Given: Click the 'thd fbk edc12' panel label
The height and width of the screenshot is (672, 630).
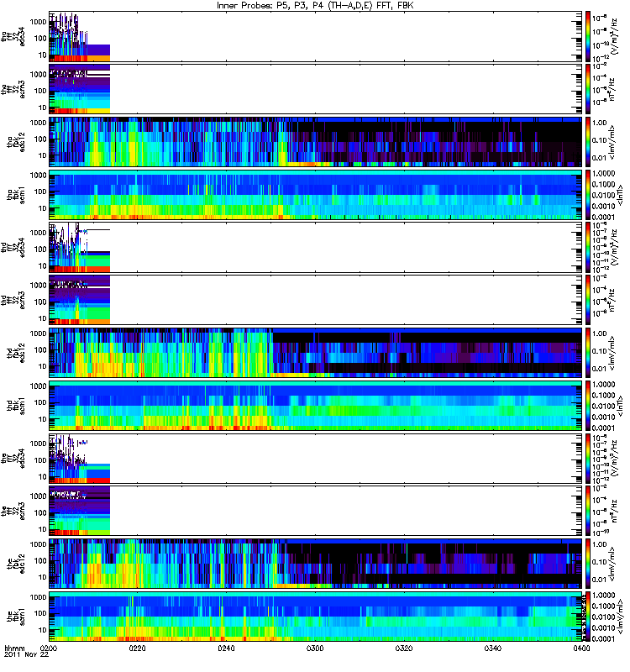Looking at the screenshot, I should (x=16, y=353).
